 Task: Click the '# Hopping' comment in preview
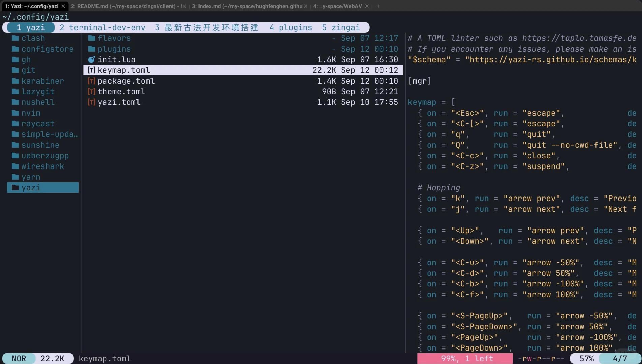(x=439, y=188)
